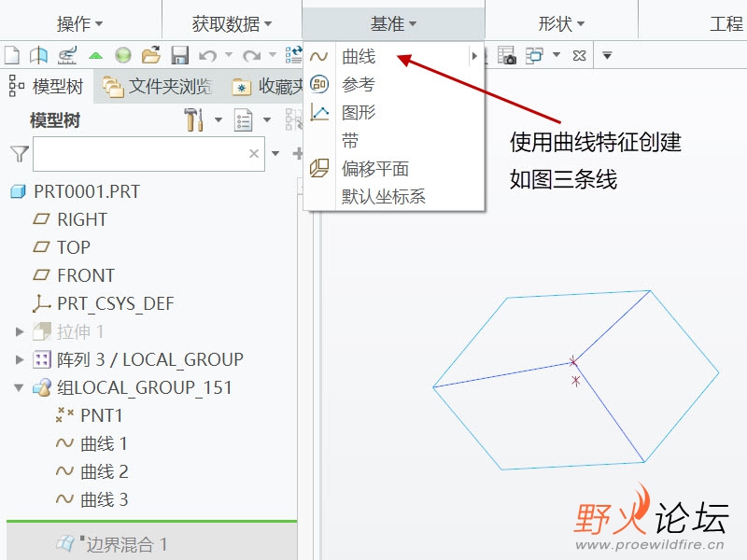Screen dimensions: 747x560
Task: Expand the 拉伸 1 feature
Action: [20, 331]
